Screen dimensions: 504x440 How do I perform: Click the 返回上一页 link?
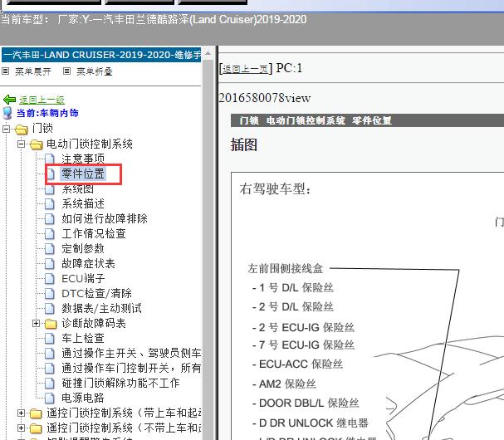click(x=245, y=69)
